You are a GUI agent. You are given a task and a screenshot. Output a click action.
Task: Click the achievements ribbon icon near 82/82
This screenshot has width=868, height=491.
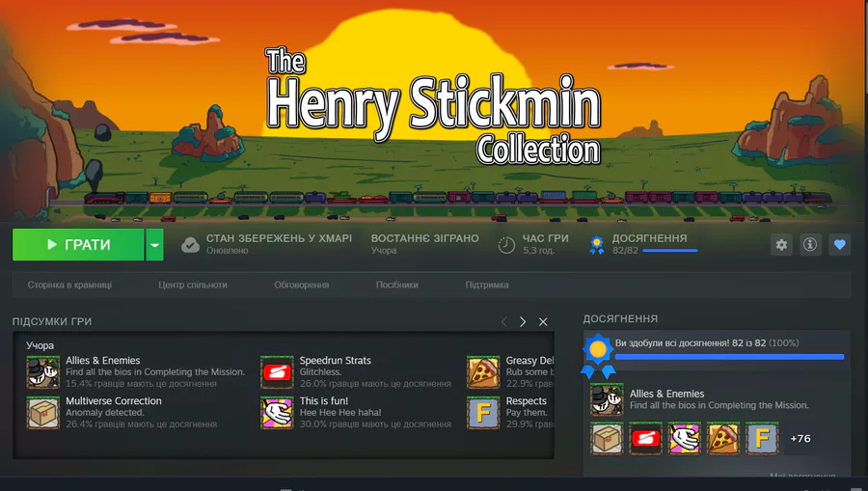pyautogui.click(x=596, y=245)
